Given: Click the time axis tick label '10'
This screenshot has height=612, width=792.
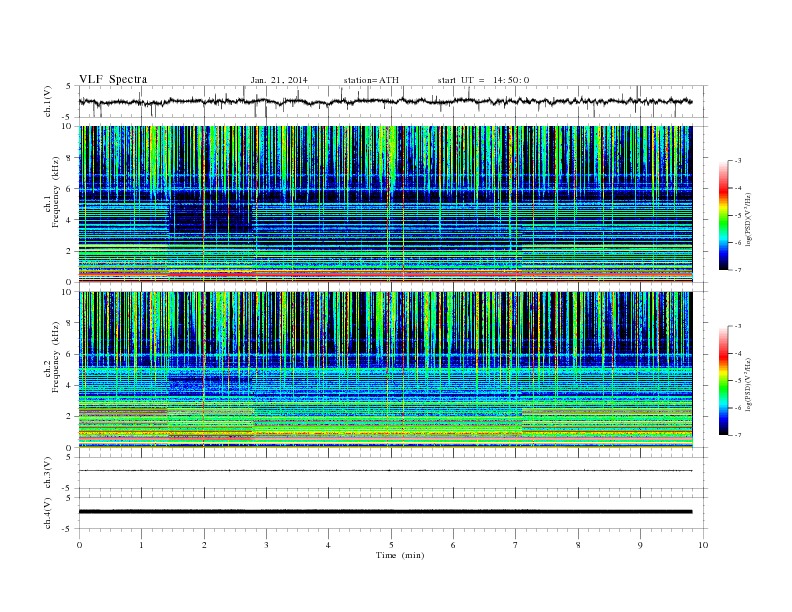Looking at the screenshot, I should 703,545.
